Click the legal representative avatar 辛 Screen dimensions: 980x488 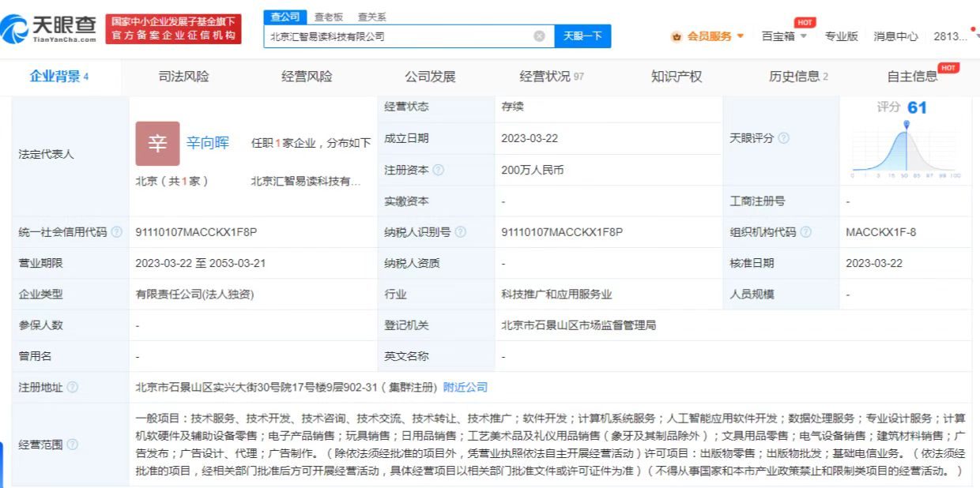(157, 144)
